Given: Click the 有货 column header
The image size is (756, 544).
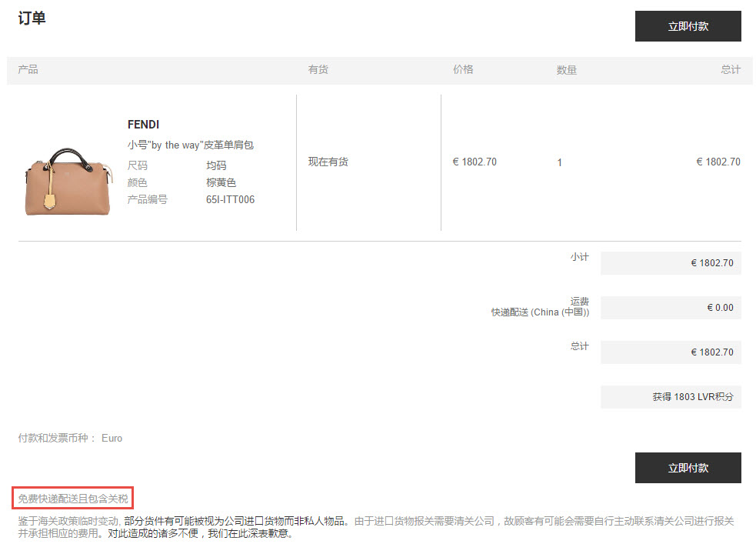Looking at the screenshot, I should point(318,69).
